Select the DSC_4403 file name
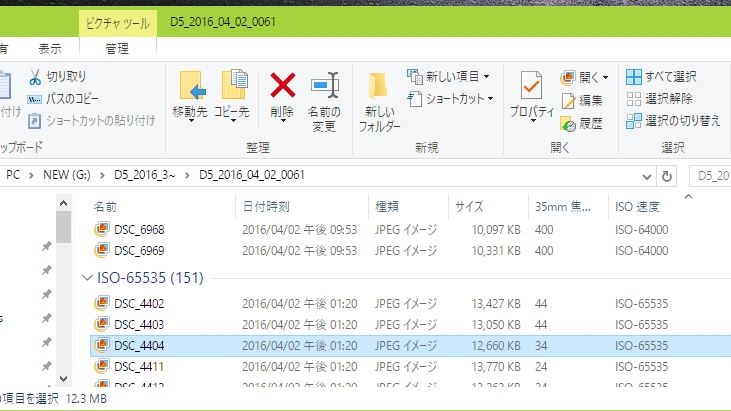731x411 pixels. 139,324
